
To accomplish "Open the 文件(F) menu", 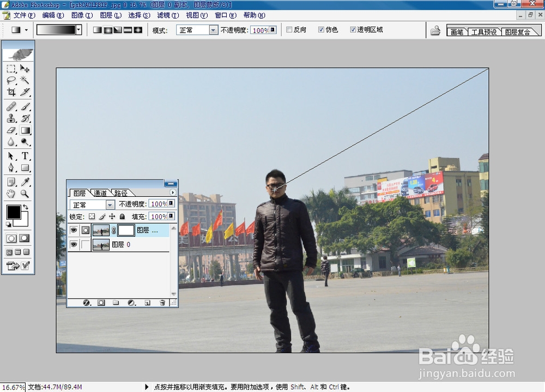I will tap(25, 15).
